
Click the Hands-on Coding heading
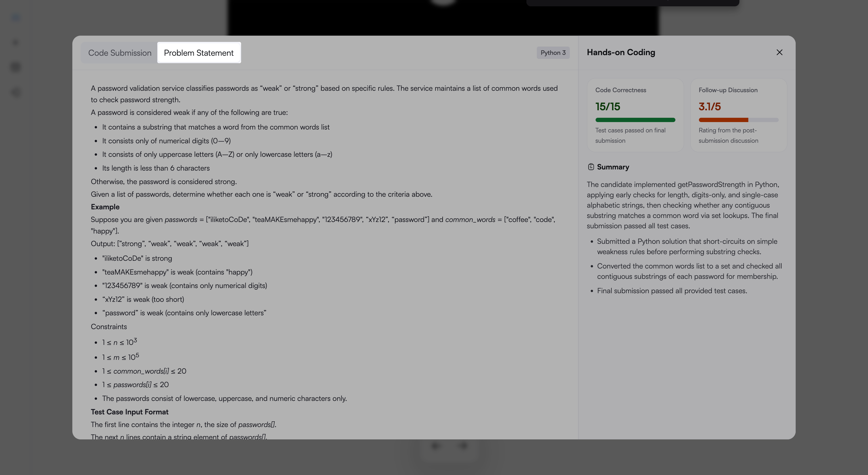621,52
